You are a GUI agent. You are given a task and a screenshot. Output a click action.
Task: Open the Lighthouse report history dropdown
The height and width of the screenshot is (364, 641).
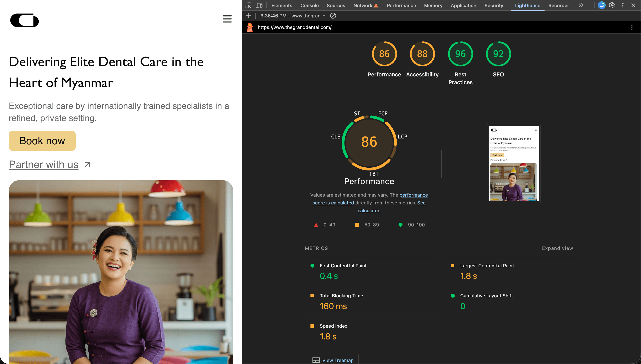click(324, 15)
